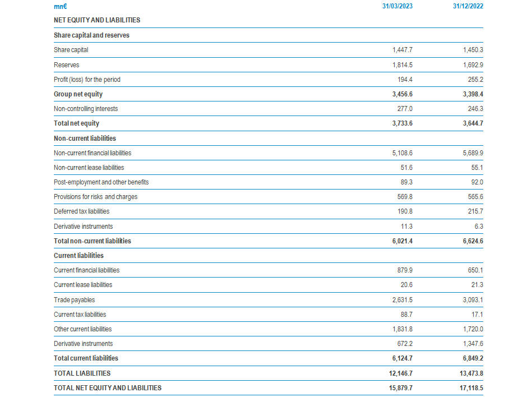Select the Non-current liabilities heading
This screenshot has width=532, height=397.
85,139
